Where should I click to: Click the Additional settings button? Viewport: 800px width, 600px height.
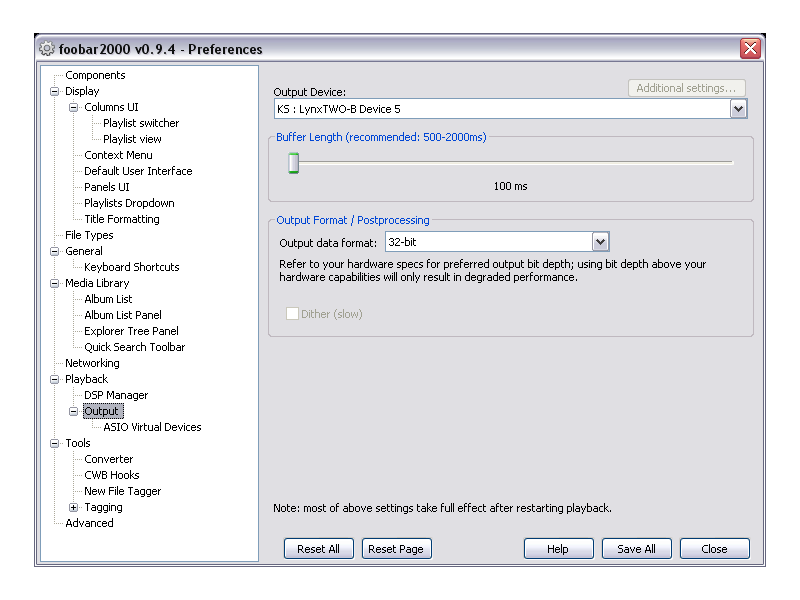[686, 88]
